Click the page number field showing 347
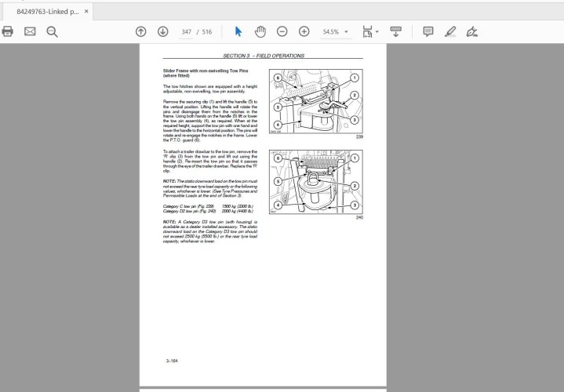Image resolution: width=564 pixels, height=392 pixels. [x=187, y=32]
